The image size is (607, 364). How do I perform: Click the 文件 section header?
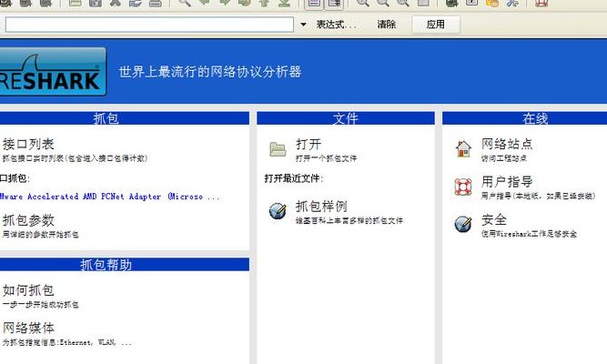tap(346, 118)
